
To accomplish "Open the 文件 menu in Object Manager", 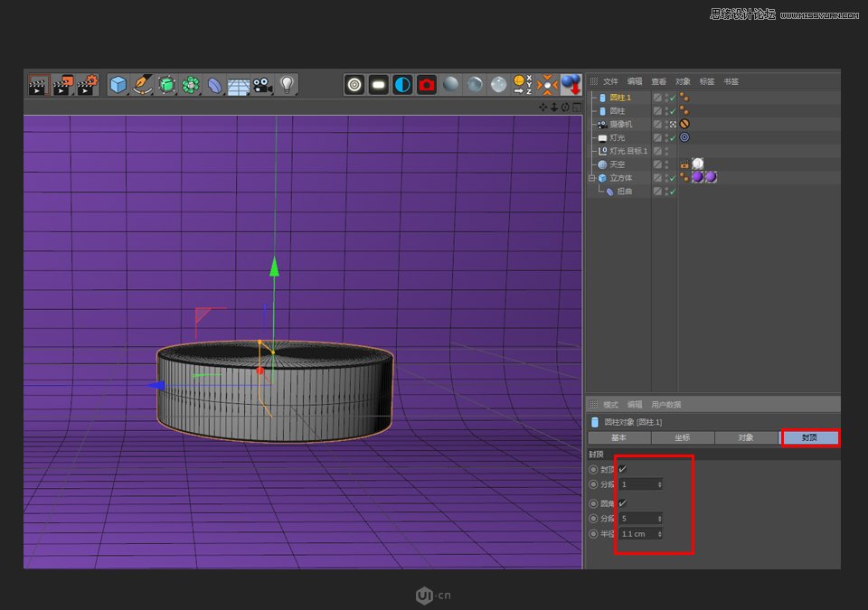I will (x=609, y=81).
